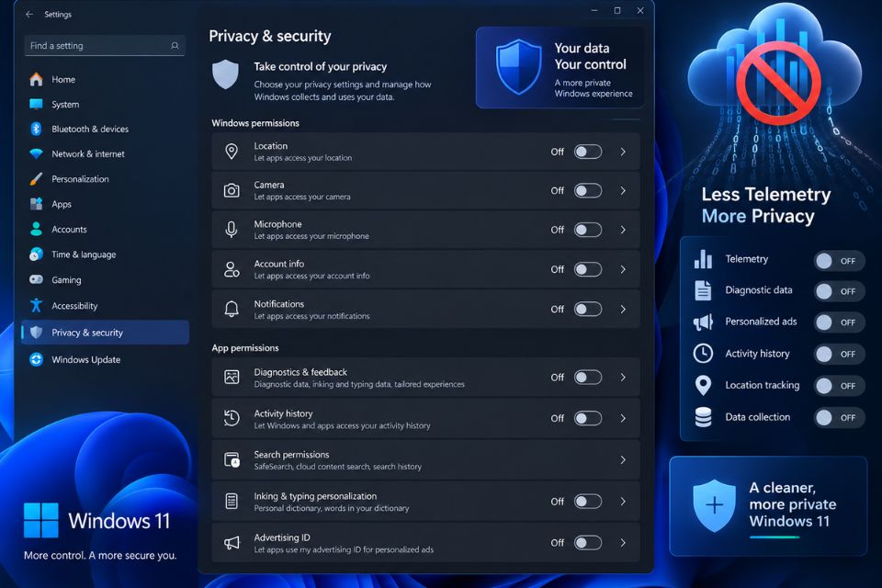Toggle the Activity history switch in settings list
Image resolution: width=882 pixels, height=588 pixels.
tap(588, 418)
